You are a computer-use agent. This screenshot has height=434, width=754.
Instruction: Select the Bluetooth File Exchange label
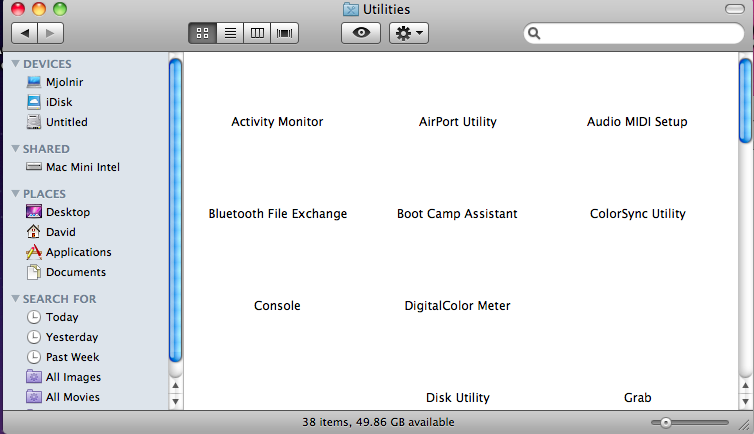(277, 213)
